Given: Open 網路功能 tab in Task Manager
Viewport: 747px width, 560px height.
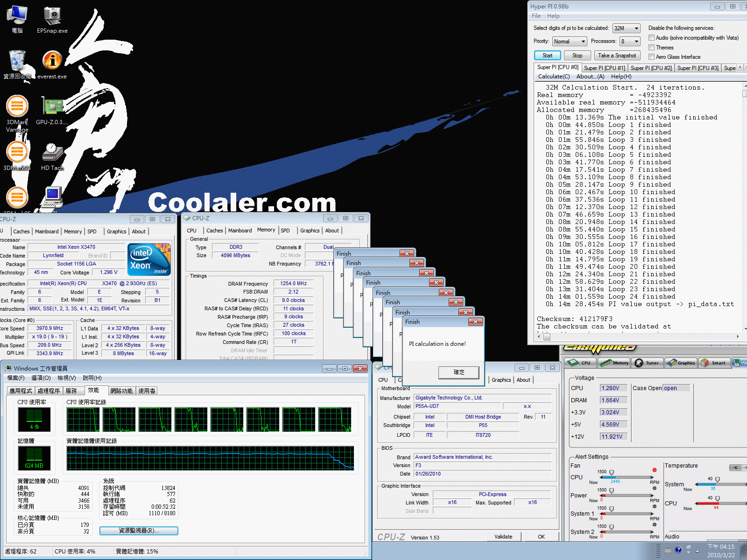Looking at the screenshot, I should [121, 391].
